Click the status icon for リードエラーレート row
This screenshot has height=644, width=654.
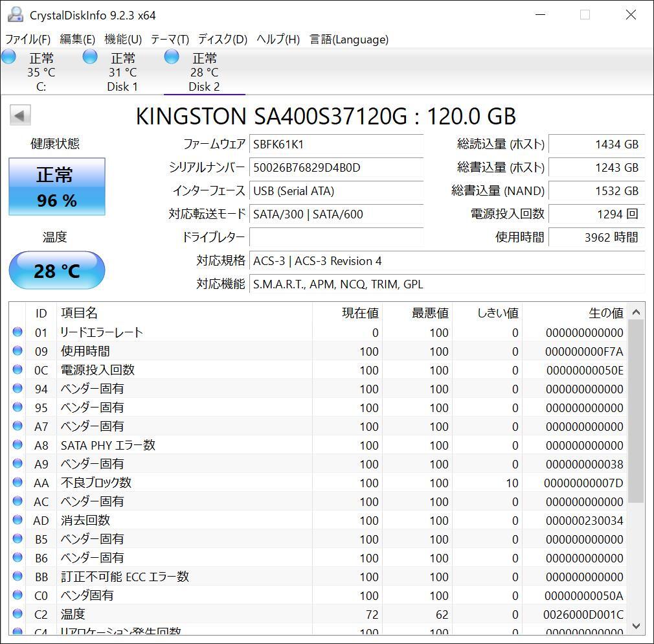(x=17, y=332)
